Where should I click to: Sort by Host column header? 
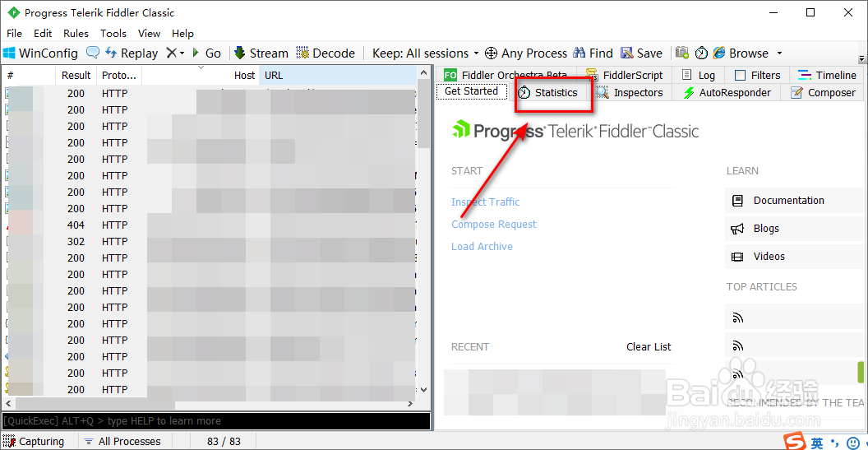[x=201, y=76]
